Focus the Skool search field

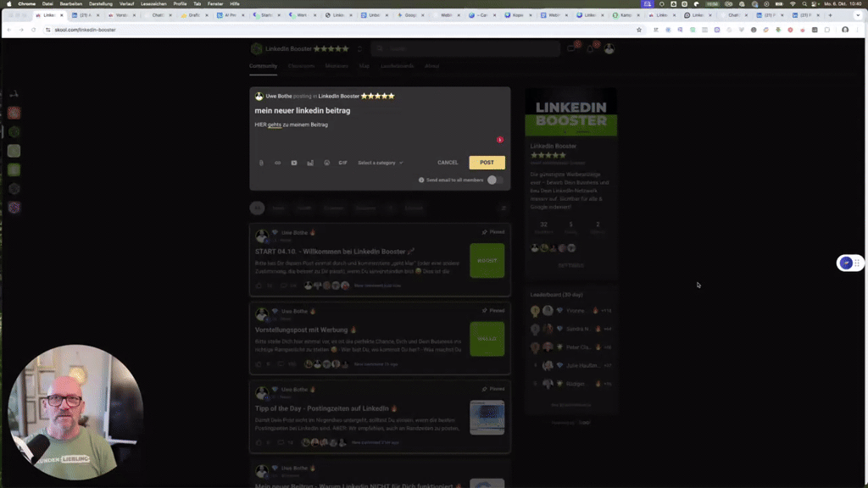pos(465,48)
